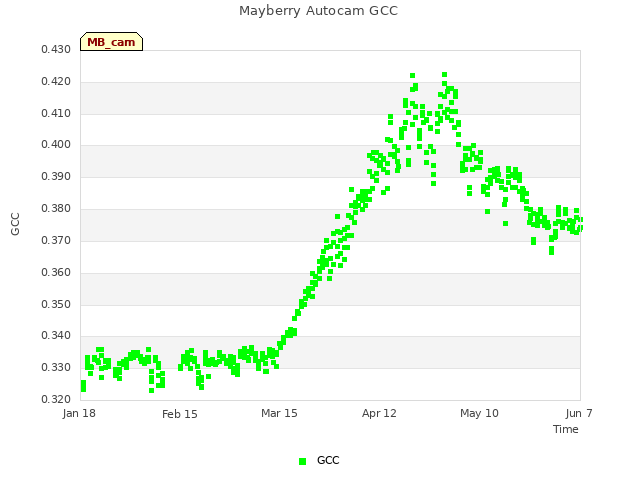This screenshot has height=480, width=640.
Task: Click the 0.410 y-axis value
Action: tap(56, 113)
